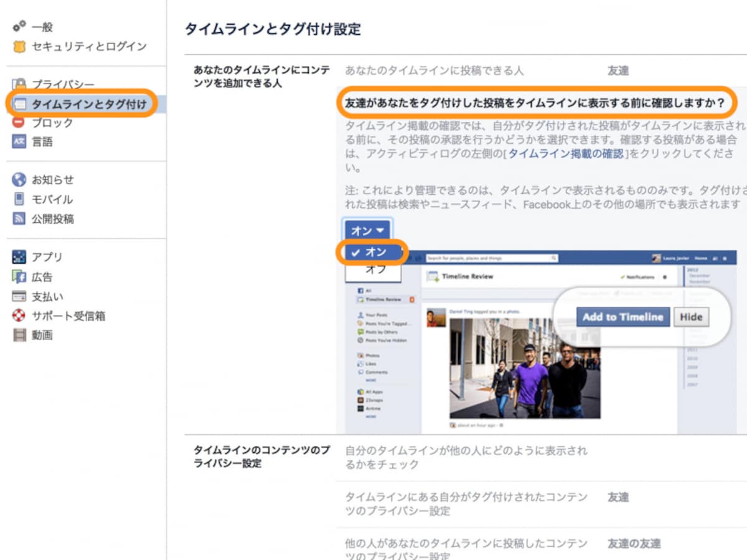This screenshot has width=747, height=560.
Task: Go to 公開投稿 settings
Action: (x=53, y=218)
